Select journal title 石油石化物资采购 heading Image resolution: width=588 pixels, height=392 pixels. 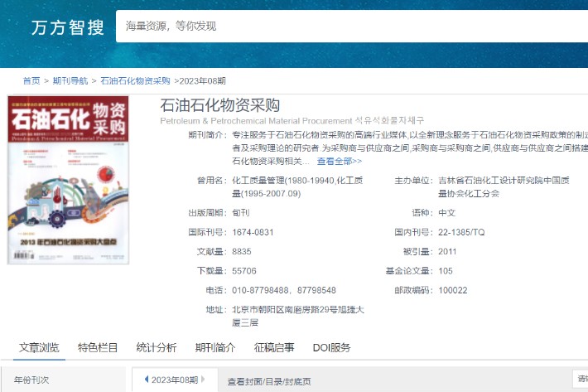tap(220, 105)
